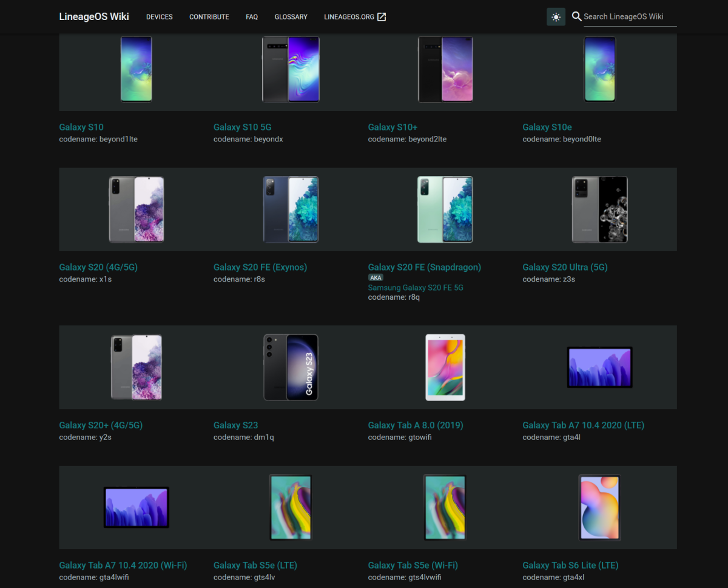Screen dimensions: 728x588
Task: Toggle the light/dark theme sun button
Action: click(556, 17)
